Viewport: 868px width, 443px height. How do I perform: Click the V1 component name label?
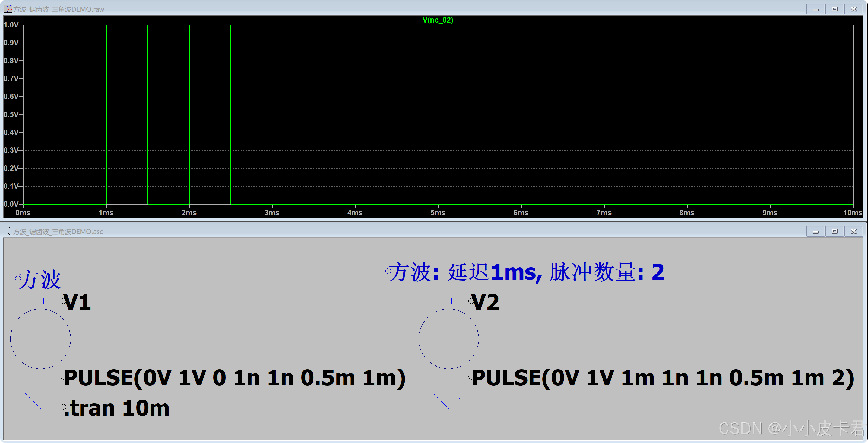tap(77, 302)
